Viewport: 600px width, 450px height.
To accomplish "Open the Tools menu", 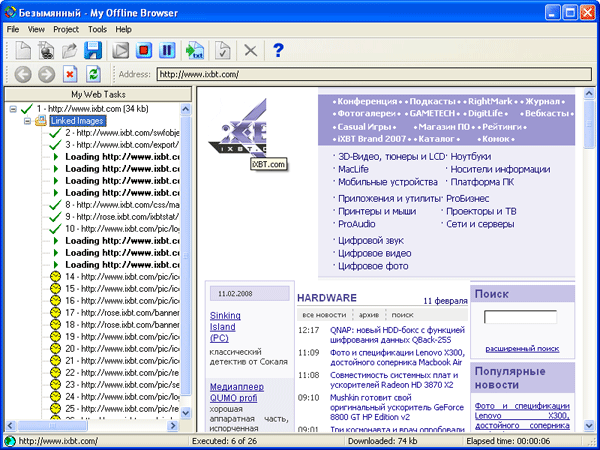I will [97, 29].
